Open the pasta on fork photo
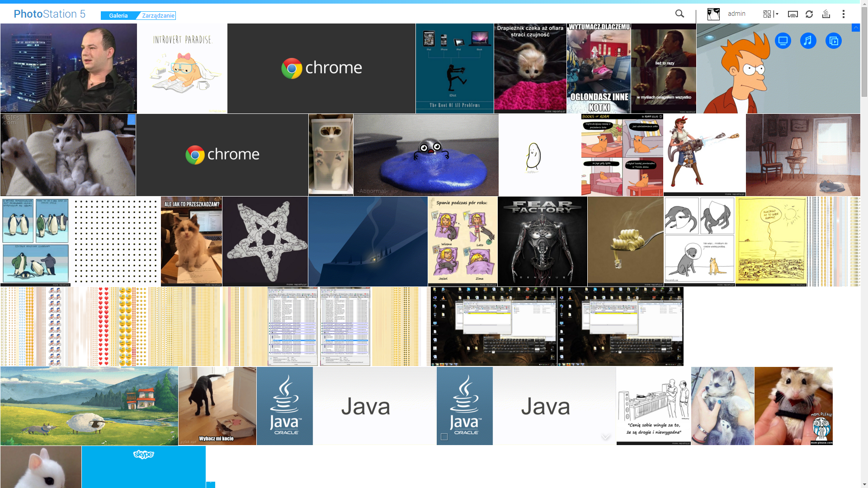This screenshot has width=868, height=488. (x=626, y=241)
